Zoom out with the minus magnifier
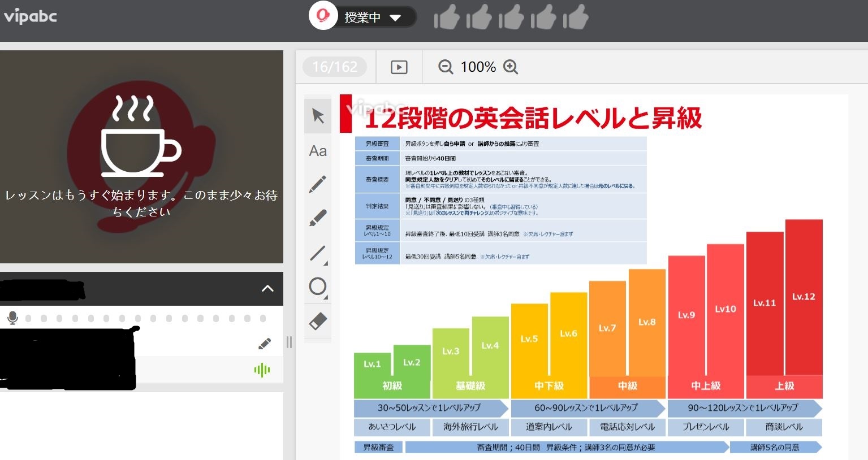The image size is (868, 460). (446, 67)
